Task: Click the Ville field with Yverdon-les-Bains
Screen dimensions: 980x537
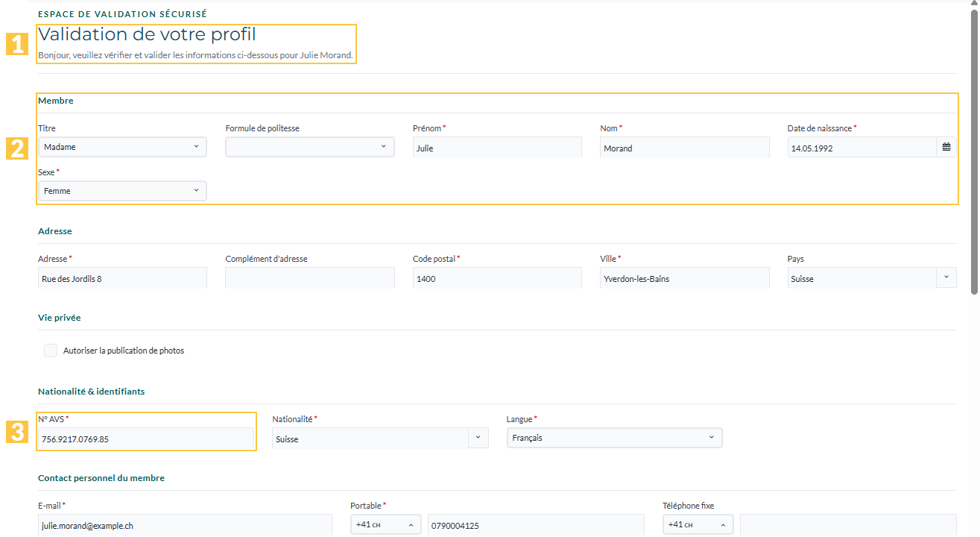Action: coord(685,278)
